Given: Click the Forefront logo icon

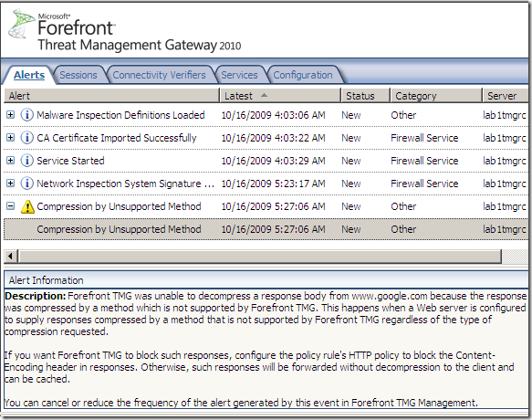Looking at the screenshot, I should pyautogui.click(x=21, y=24).
